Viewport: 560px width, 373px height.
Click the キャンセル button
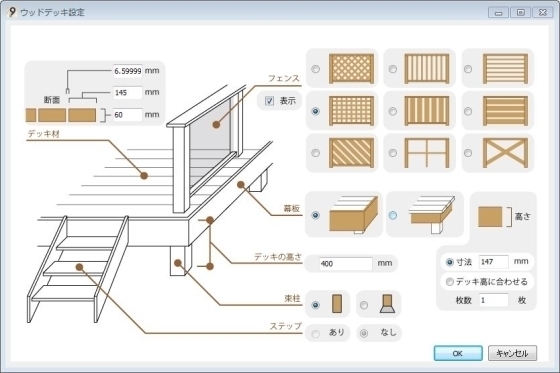point(512,353)
